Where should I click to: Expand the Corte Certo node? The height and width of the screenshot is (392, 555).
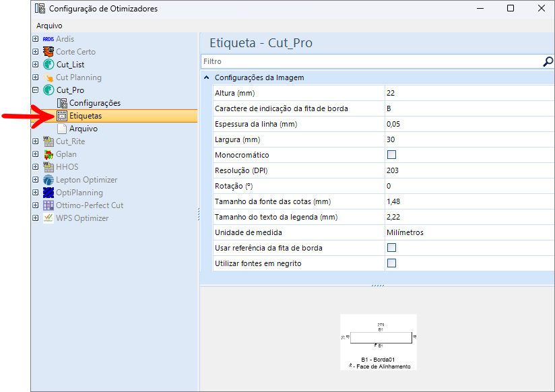(x=36, y=52)
